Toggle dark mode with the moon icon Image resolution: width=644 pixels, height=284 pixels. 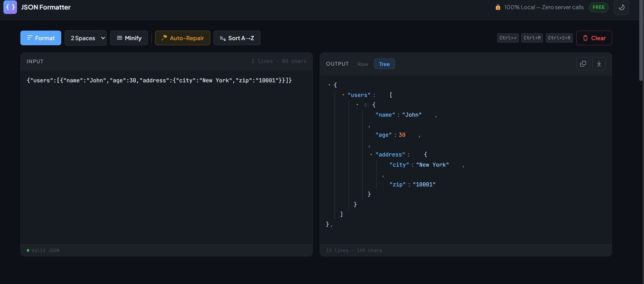pyautogui.click(x=621, y=7)
